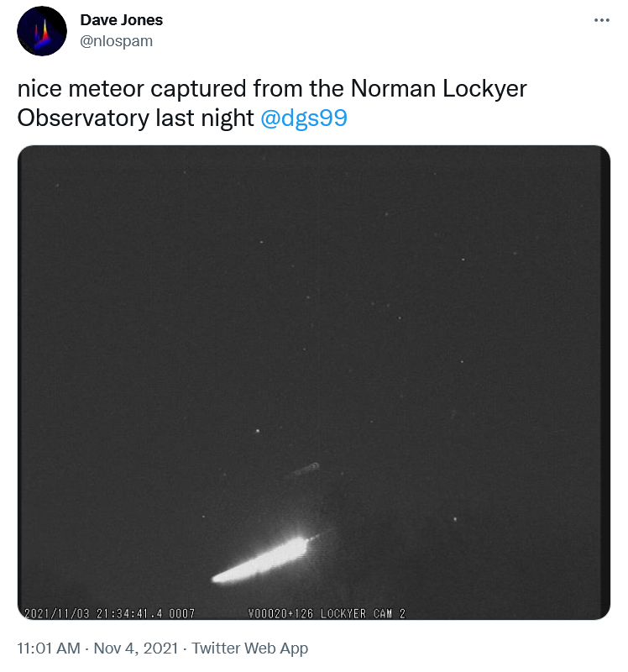Click the V00020+126 code in photo
This screenshot has height=672, width=628.
point(281,613)
